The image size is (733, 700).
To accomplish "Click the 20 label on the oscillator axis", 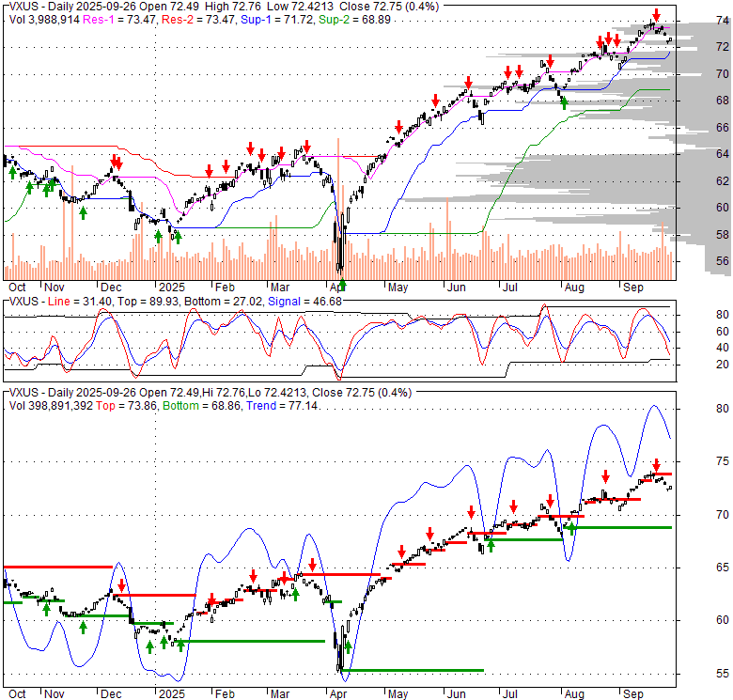I will click(723, 364).
